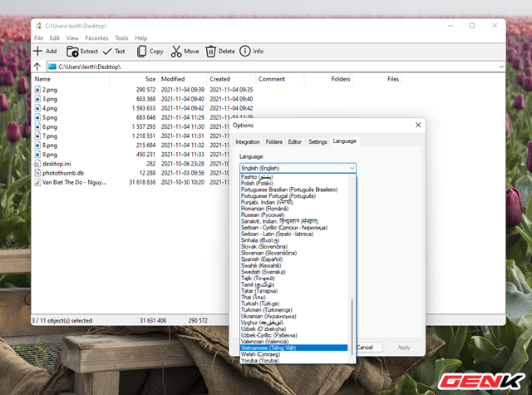Viewport: 532px width, 395px height.
Task: Open the Info toolbar icon
Action: pos(244,52)
